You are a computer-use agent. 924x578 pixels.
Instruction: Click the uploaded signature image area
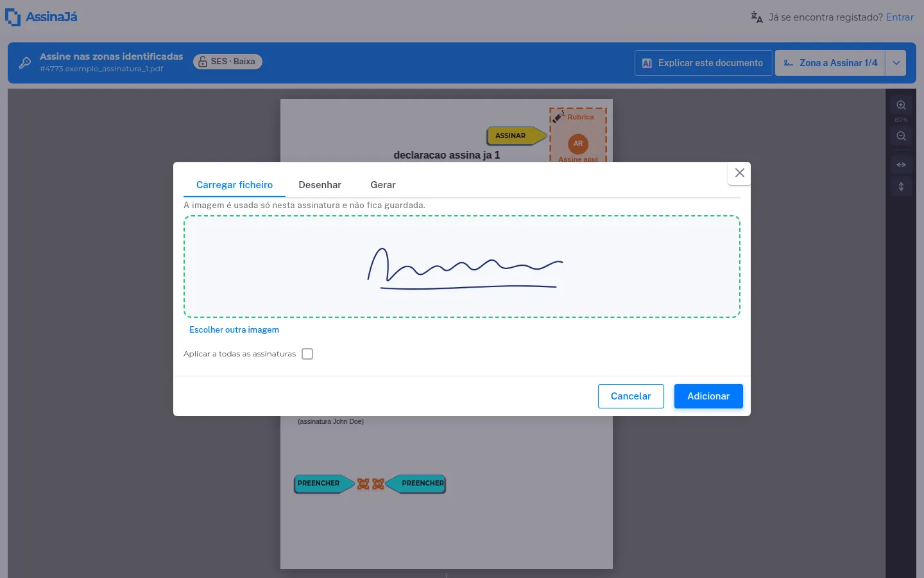click(462, 267)
